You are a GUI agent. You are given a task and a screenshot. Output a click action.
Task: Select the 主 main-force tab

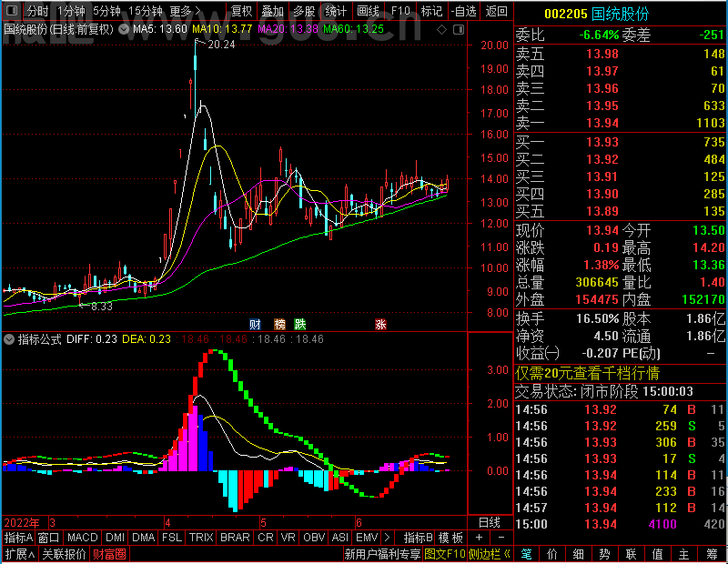(x=684, y=554)
